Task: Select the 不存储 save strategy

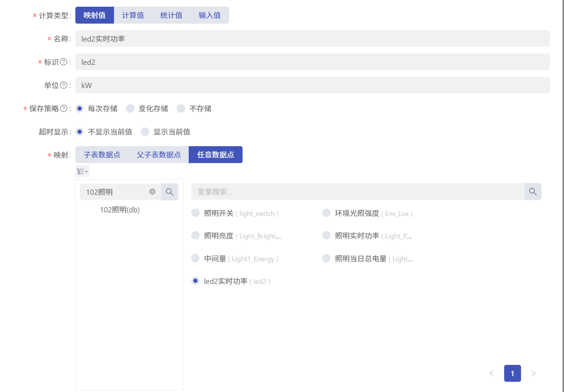Action: pos(181,108)
